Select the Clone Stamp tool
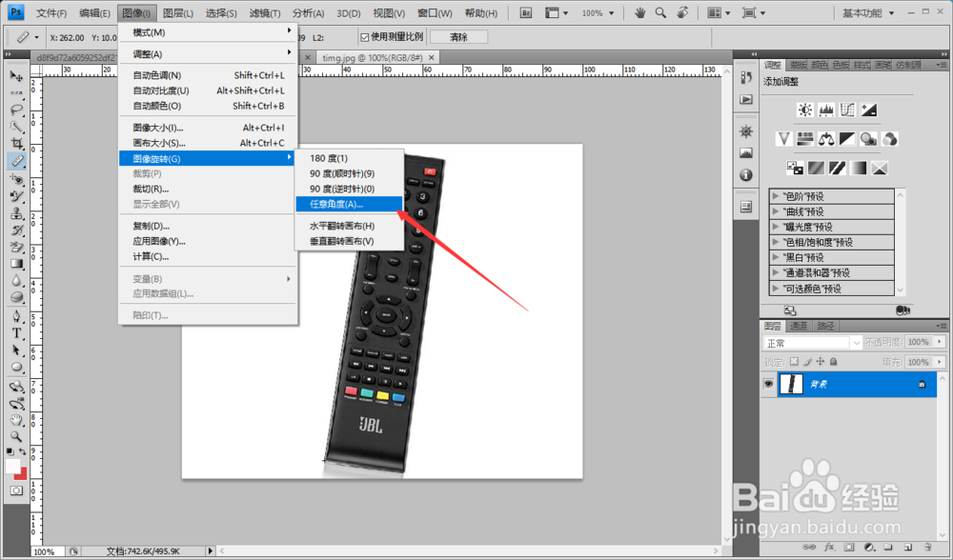 [x=16, y=213]
